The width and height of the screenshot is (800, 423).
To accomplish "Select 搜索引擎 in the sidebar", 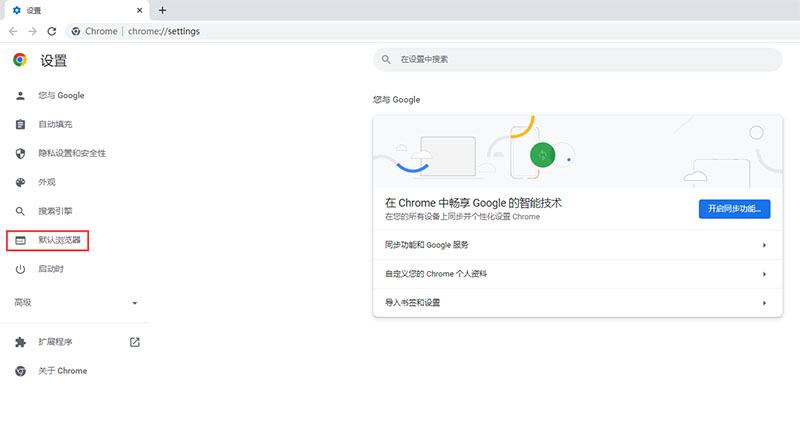I will click(x=55, y=211).
